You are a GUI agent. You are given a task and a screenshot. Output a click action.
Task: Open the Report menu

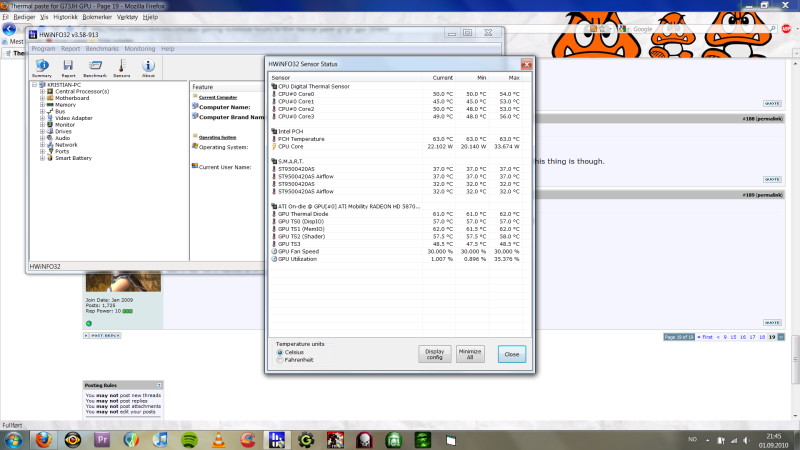(70, 48)
